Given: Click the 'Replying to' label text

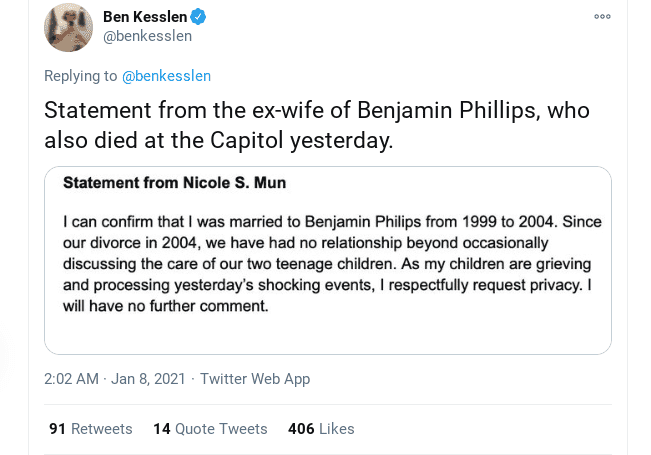Looking at the screenshot, I should [80, 76].
